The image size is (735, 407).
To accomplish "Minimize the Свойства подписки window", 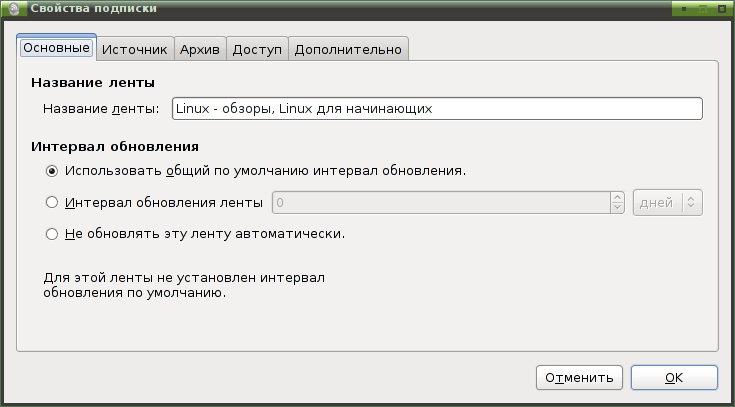I will [684, 9].
